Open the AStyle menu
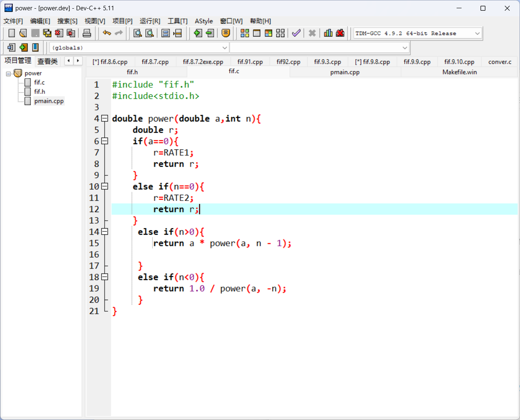The image size is (520, 420). click(x=204, y=21)
